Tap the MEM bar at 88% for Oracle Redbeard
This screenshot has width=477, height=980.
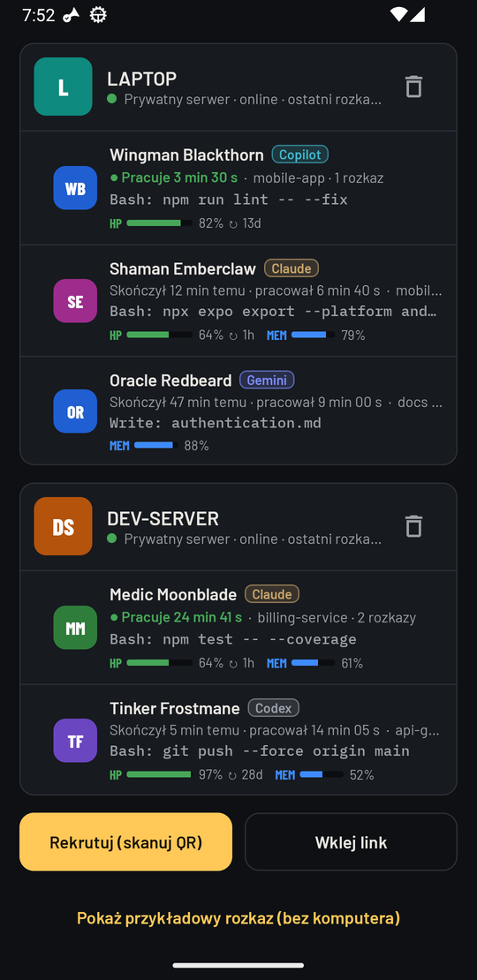pyautogui.click(x=156, y=446)
